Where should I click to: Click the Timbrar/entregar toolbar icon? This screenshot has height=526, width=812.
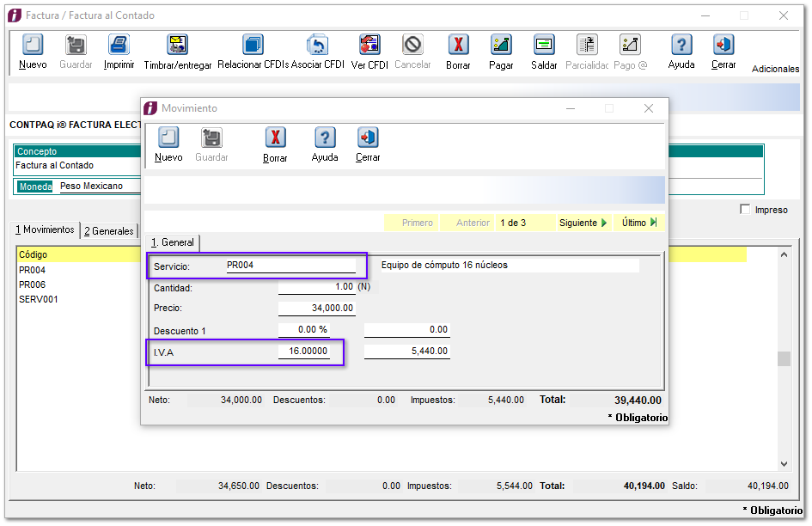[177, 46]
